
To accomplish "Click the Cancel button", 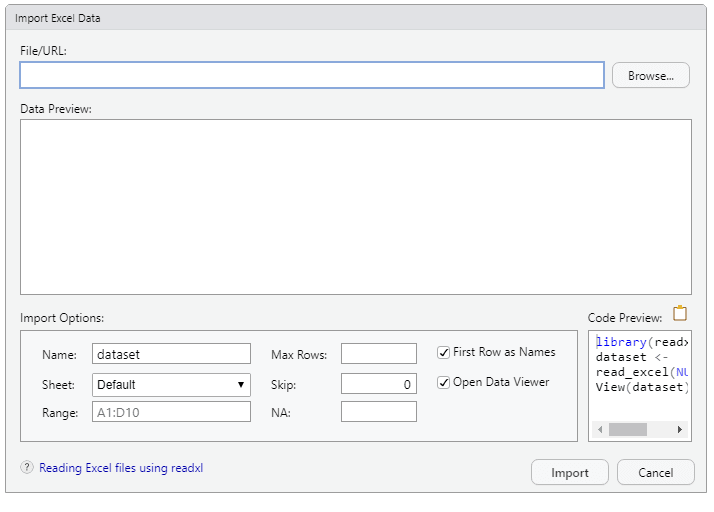I will point(656,472).
